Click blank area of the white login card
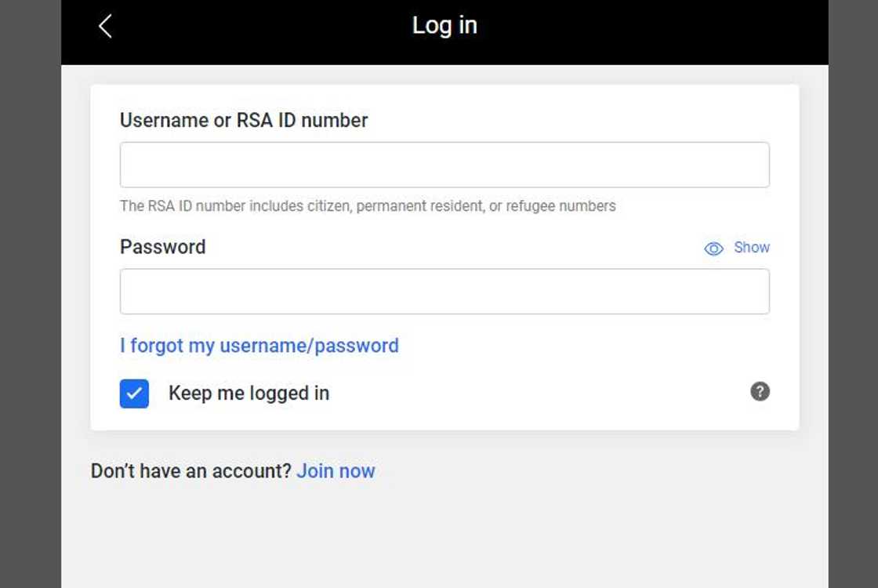The height and width of the screenshot is (588, 878). pos(549,368)
